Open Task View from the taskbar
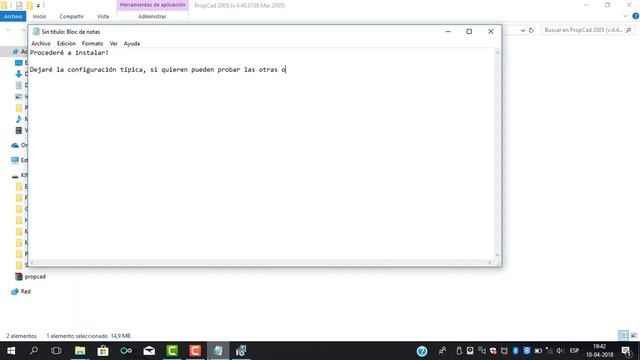Screen dimensions: 640x360 point(56,351)
